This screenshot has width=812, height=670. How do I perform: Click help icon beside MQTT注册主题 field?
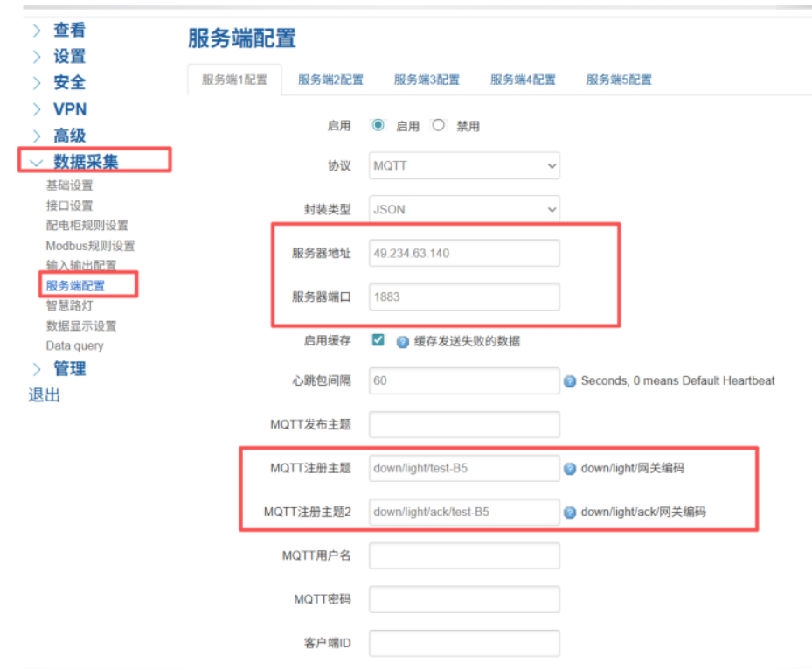coord(570,468)
